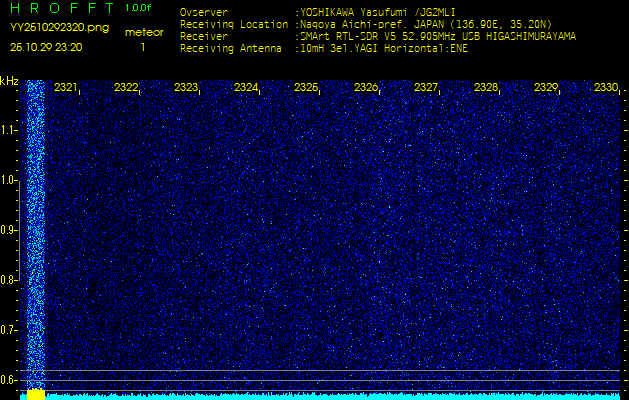Image resolution: width=629 pixels, height=400 pixels.
Task: Select the 1.1 kHz frequency label
Action: tap(9, 130)
